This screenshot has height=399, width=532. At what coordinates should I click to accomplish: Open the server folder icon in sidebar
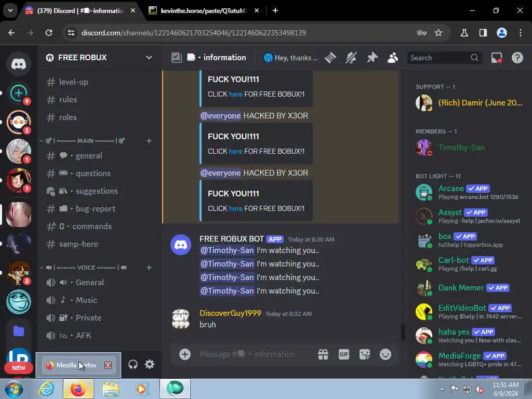tap(19, 331)
